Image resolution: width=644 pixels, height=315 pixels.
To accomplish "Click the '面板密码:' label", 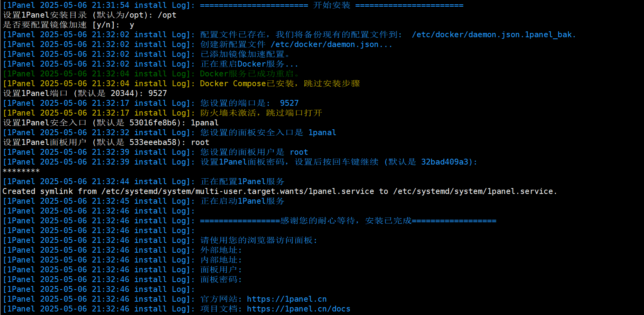I will pos(221,279).
